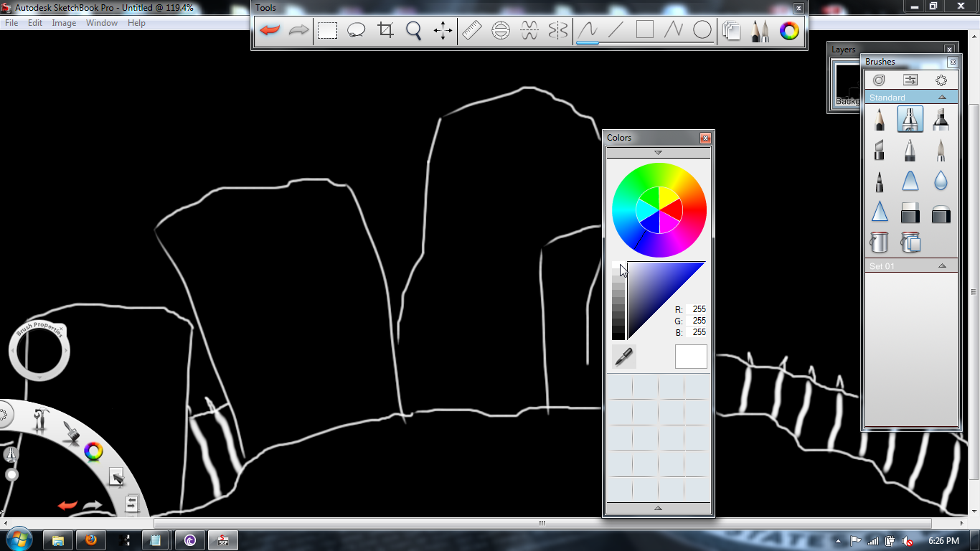Viewport: 980px width, 551px height.
Task: Click the B value field
Action: (697, 332)
